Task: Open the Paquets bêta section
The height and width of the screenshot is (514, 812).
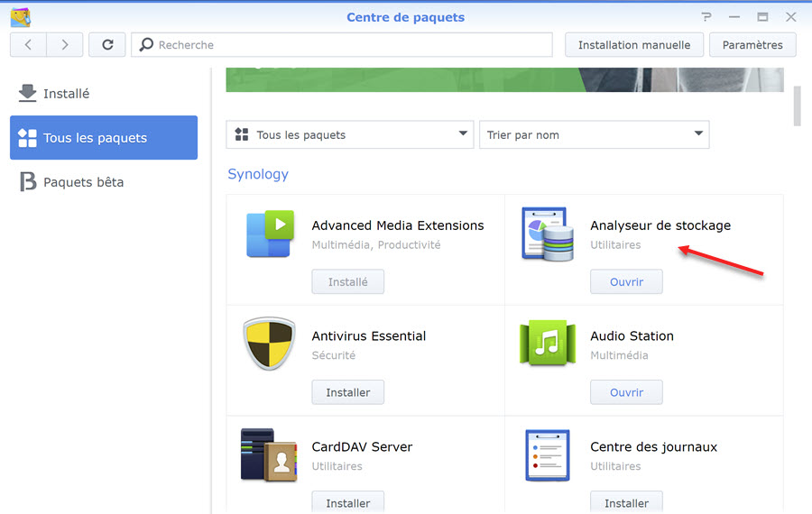Action: 104,182
